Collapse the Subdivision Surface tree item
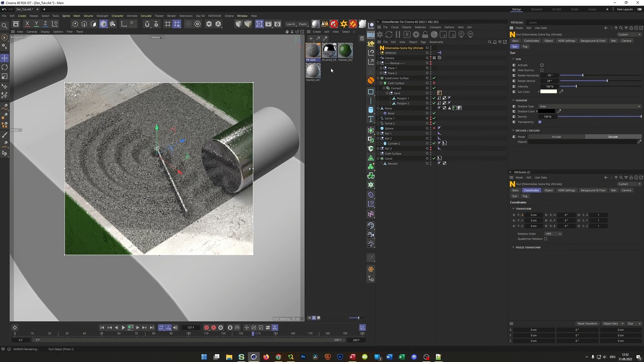The height and width of the screenshot is (362, 644). (x=378, y=78)
